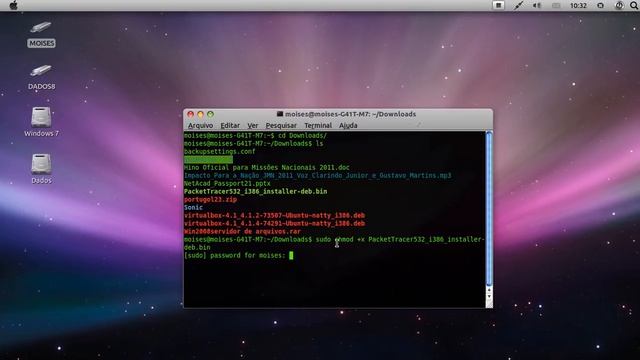Click the battery or mail indicator icon

tap(556, 6)
